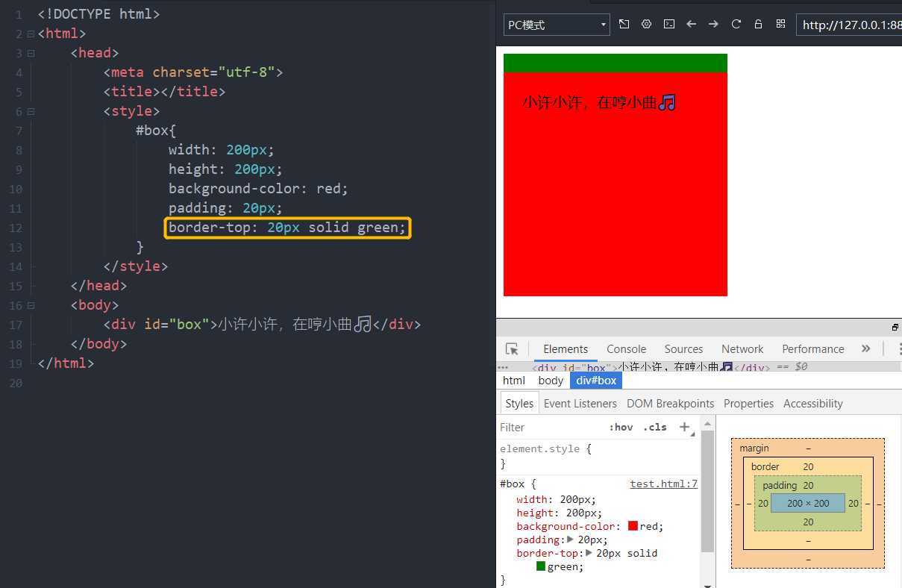902x588 pixels.
Task: Open the Accessibility tab
Action: 813,403
